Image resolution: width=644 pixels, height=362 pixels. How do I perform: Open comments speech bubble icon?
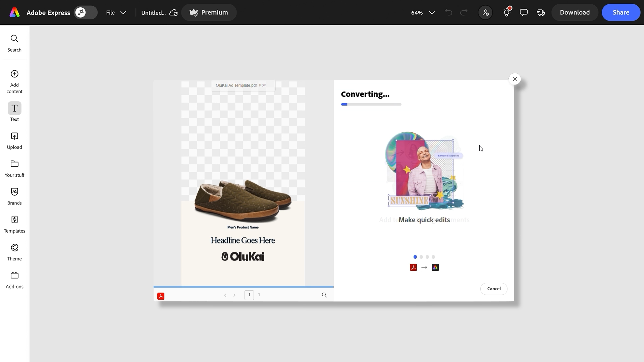click(524, 12)
